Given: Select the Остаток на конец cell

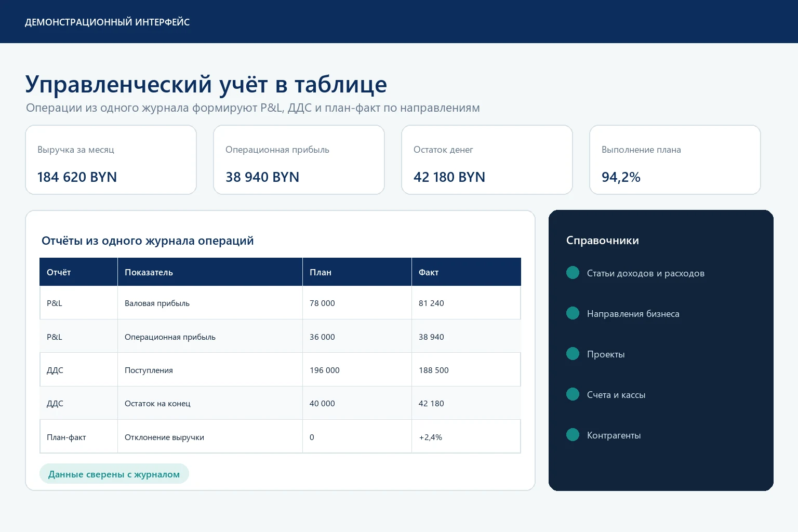Looking at the screenshot, I should click(210, 403).
